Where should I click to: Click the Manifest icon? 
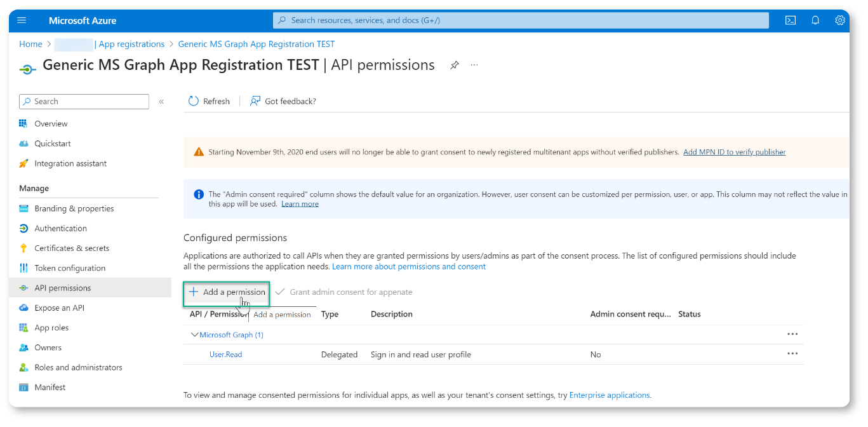(23, 387)
